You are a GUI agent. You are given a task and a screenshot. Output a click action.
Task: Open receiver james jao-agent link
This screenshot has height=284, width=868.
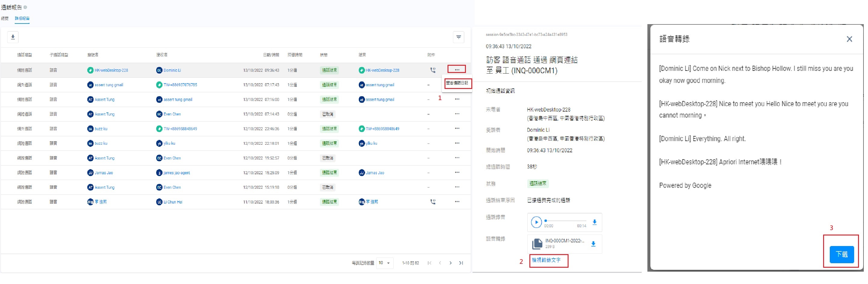point(177,172)
